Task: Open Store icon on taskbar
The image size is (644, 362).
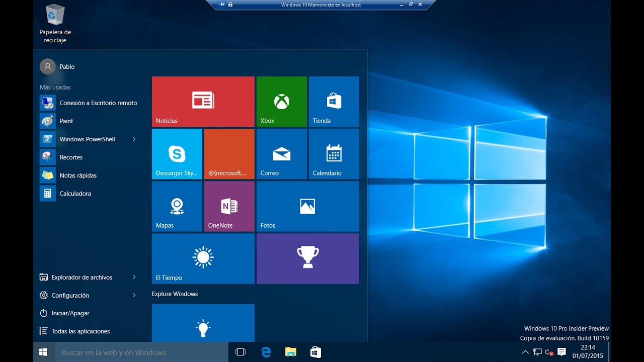Action: click(x=315, y=352)
